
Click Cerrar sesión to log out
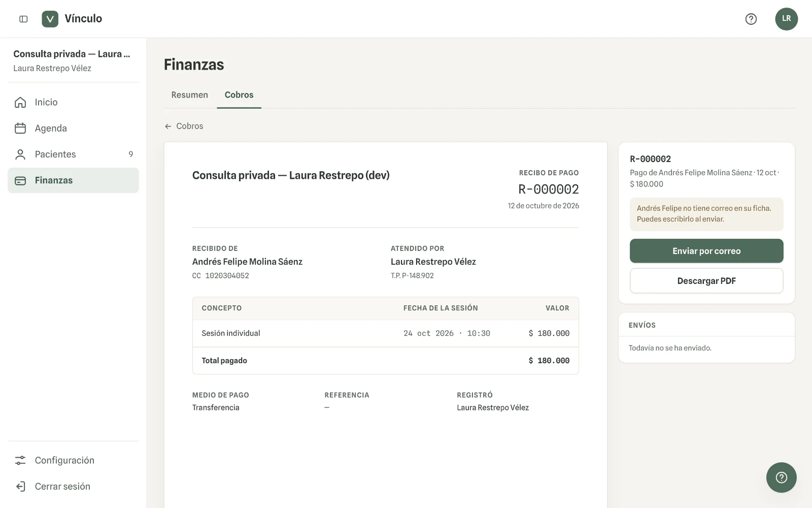pos(73,486)
